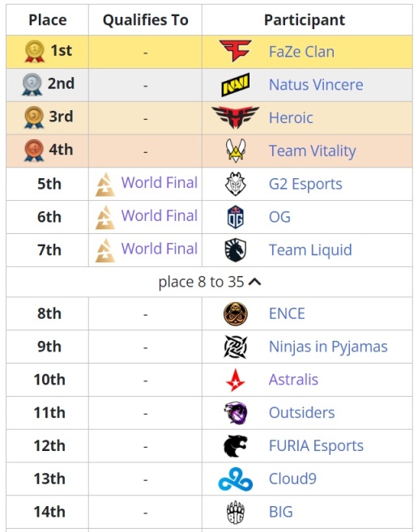The height and width of the screenshot is (532, 418).
Task: Click the BLAST icon in the 5th place row
Action: 105,185
